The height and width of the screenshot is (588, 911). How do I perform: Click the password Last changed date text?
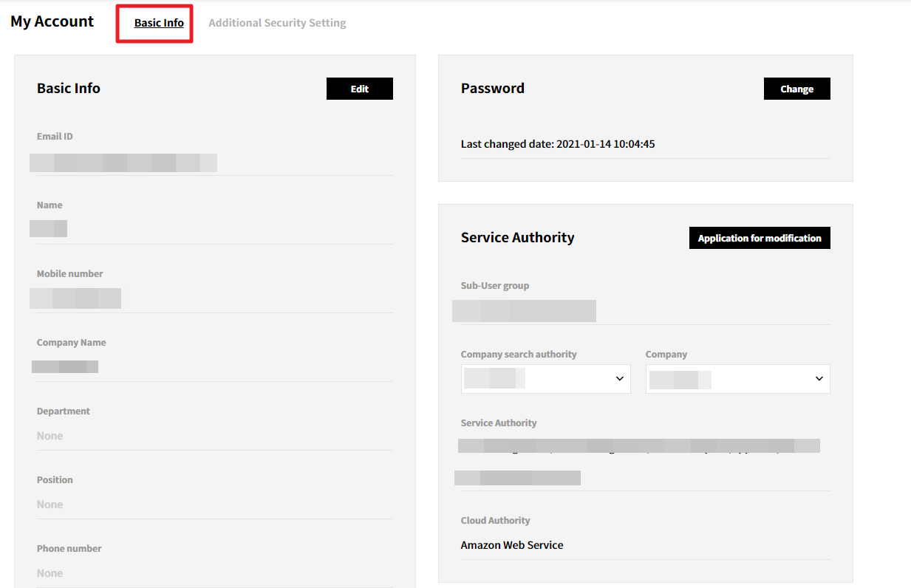(558, 144)
